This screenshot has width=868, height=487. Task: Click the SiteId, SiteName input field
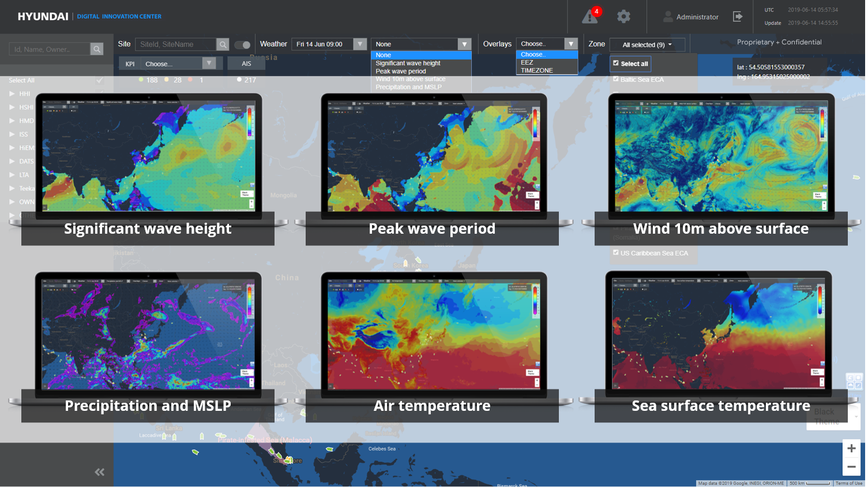tap(176, 44)
